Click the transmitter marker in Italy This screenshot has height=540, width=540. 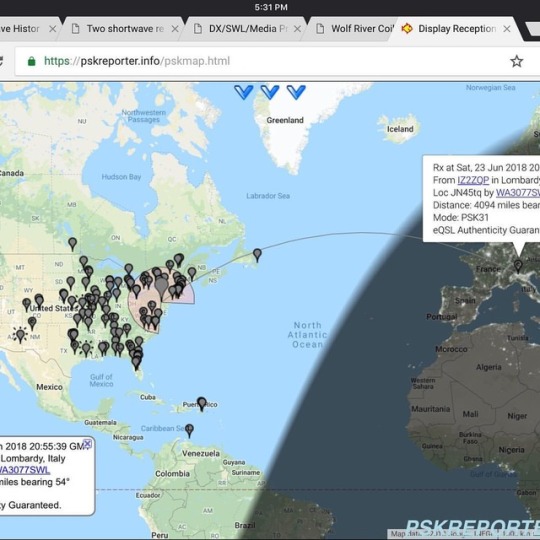click(518, 266)
